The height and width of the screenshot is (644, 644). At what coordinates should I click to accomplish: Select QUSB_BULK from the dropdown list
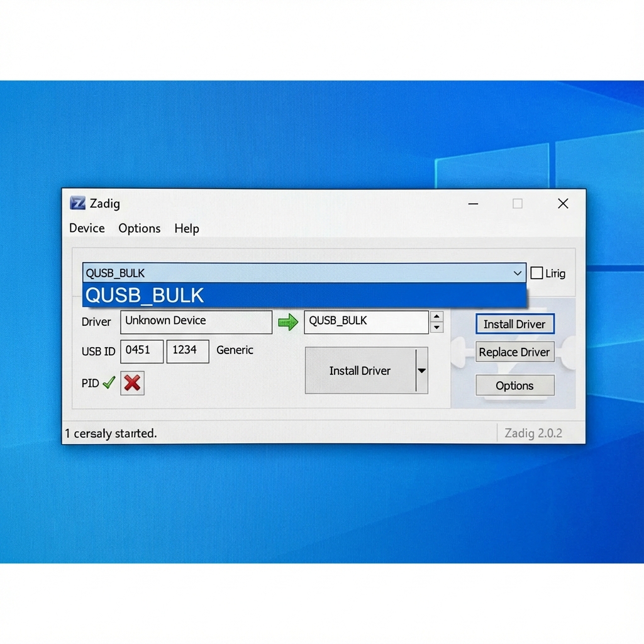(304, 295)
